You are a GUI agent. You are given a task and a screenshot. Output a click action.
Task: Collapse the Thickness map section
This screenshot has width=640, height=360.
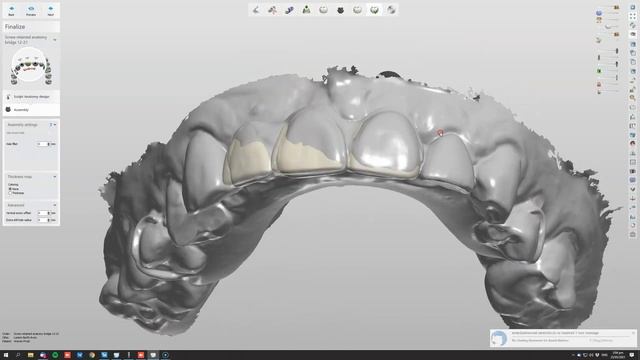(55, 177)
